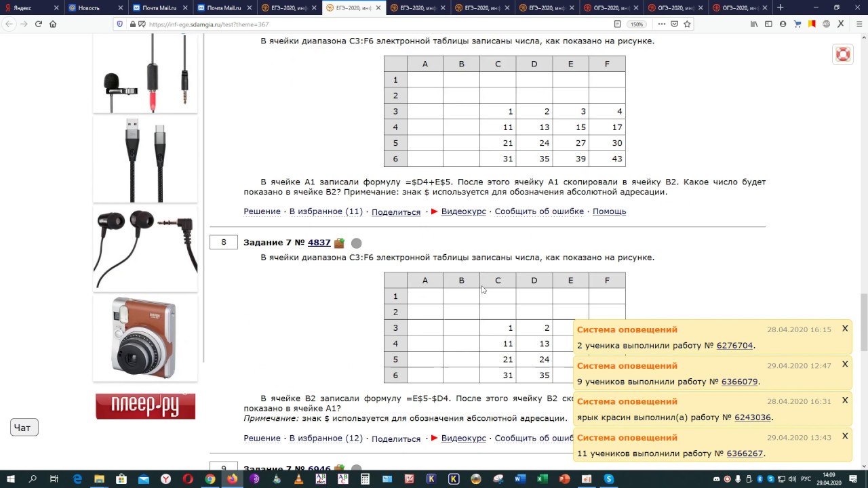Click the USB cable ad image
868x488 pixels.
145,159
